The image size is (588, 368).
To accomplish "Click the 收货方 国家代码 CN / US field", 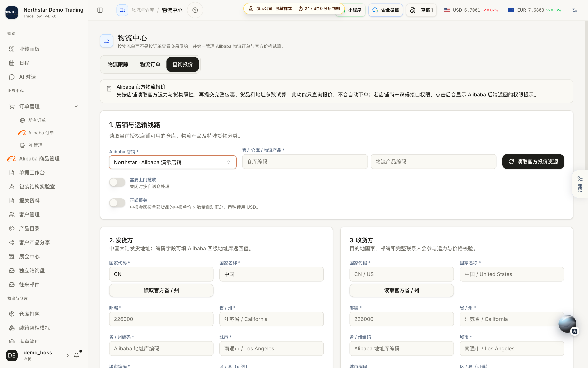I will tap(401, 274).
